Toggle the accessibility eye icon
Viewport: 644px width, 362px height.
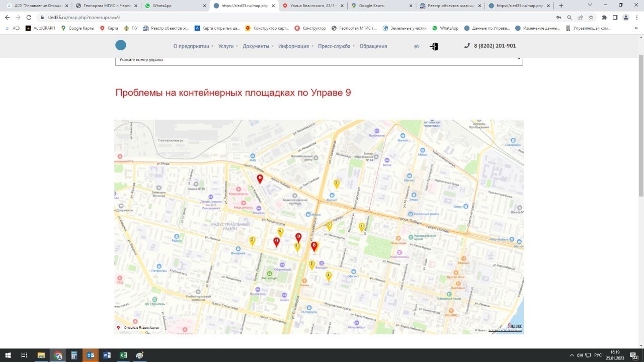417,46
